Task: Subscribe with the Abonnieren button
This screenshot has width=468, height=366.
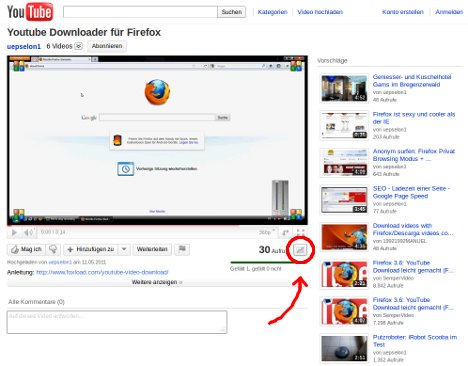Action: coord(107,46)
